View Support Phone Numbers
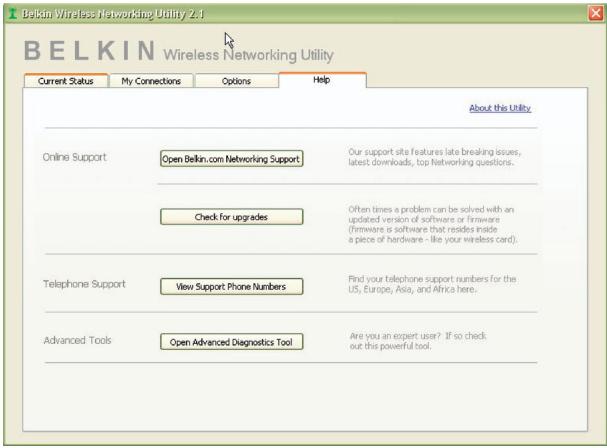This screenshot has width=607, height=448. tap(231, 287)
